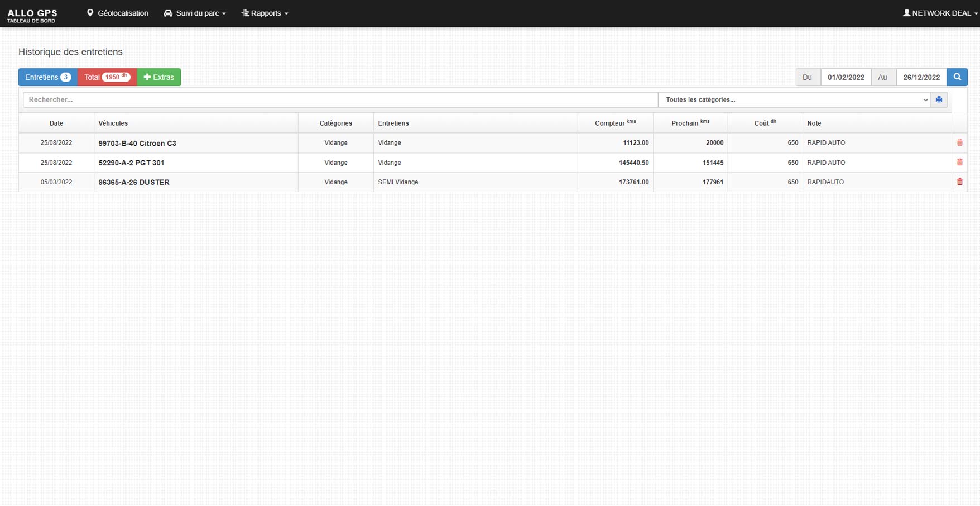Open the Toutes les catégories selector

(794, 99)
